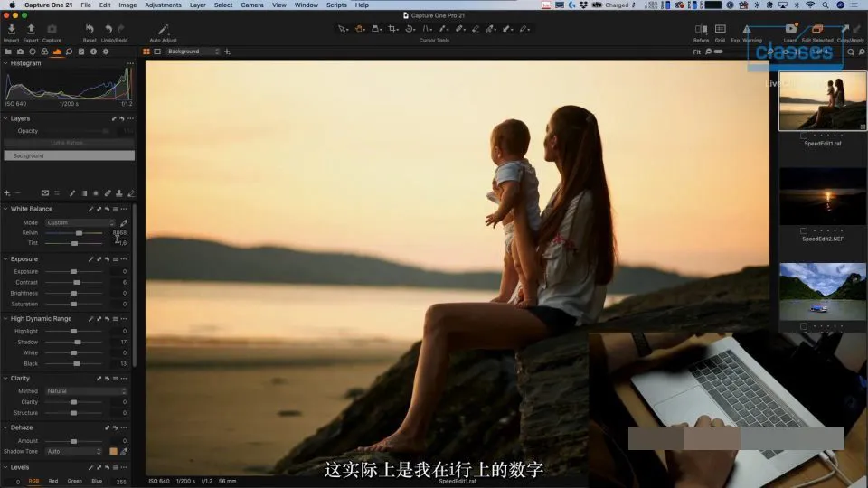Screen dimensions: 868x488
Task: Collapse the White Balance panel
Action: [5, 209]
